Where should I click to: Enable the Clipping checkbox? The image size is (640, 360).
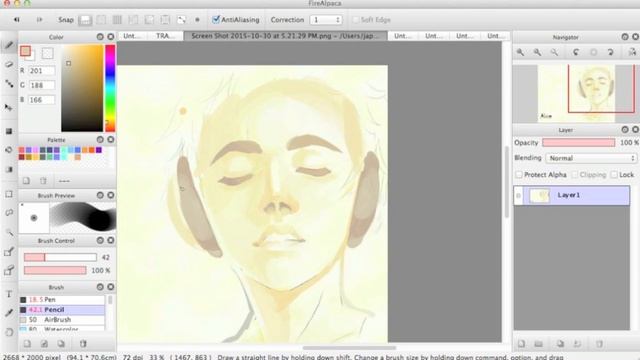click(x=575, y=175)
